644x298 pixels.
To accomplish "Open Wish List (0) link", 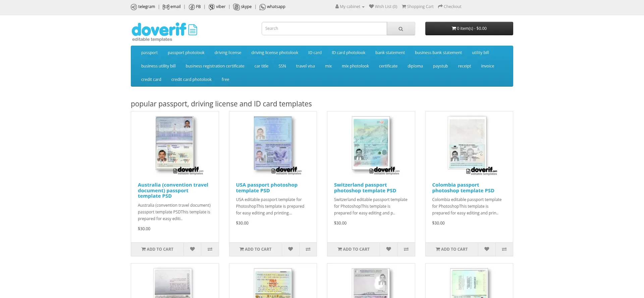I will point(383,7).
